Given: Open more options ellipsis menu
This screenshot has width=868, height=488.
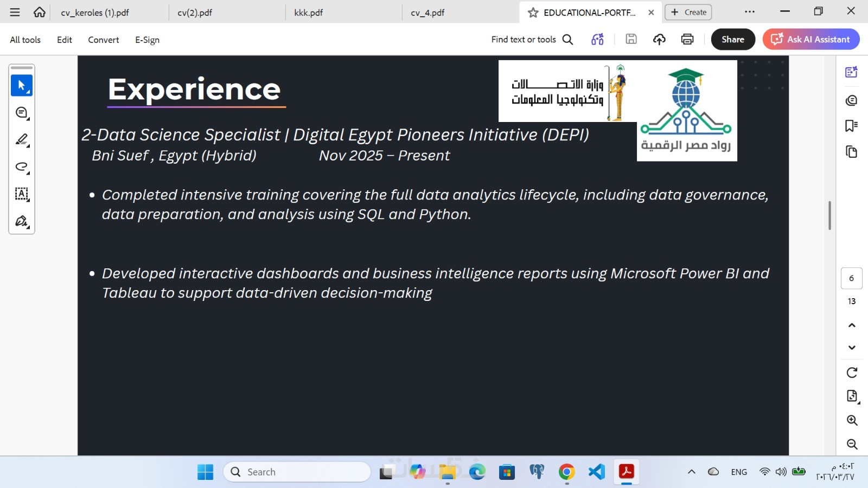Looking at the screenshot, I should (x=750, y=12).
